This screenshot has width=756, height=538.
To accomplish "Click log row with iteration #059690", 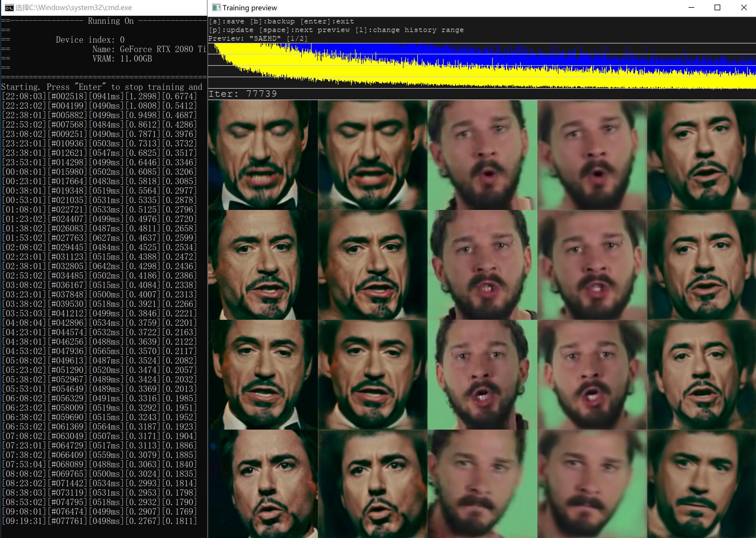I will point(99,417).
